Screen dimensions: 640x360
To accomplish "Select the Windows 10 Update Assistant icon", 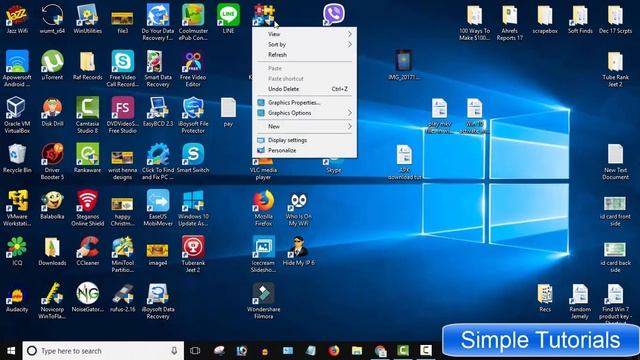I will tap(193, 208).
